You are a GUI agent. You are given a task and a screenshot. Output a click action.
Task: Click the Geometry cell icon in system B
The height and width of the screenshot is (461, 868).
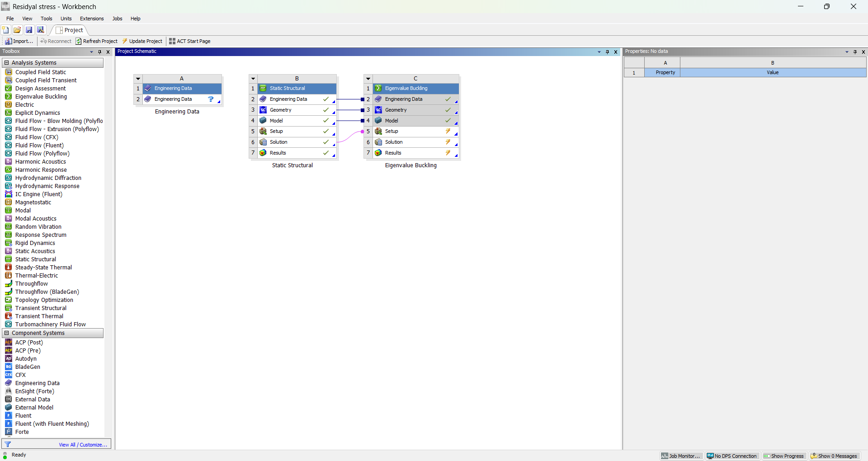[x=263, y=110]
